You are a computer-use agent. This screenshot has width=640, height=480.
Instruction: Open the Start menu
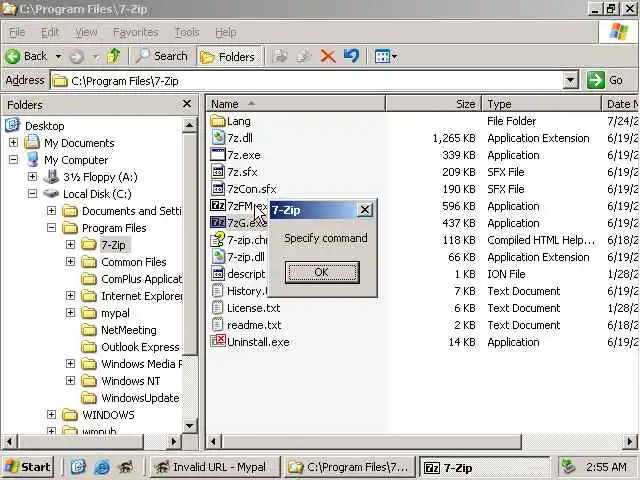pyautogui.click(x=28, y=467)
